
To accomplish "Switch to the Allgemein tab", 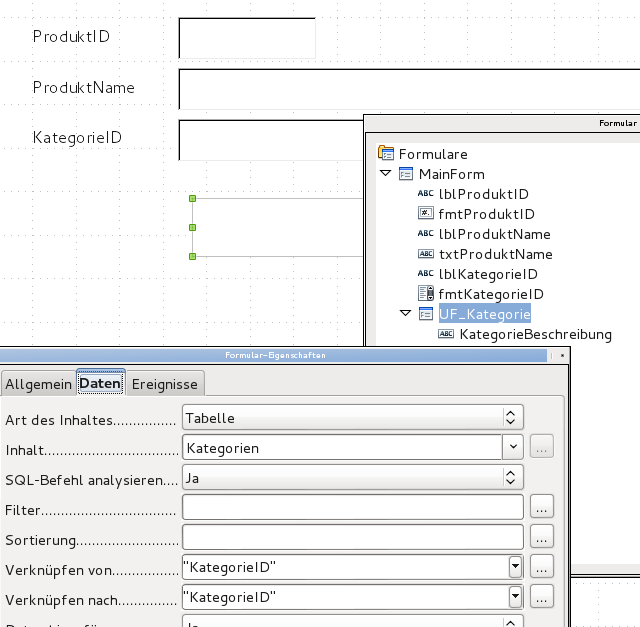I will pyautogui.click(x=38, y=384).
